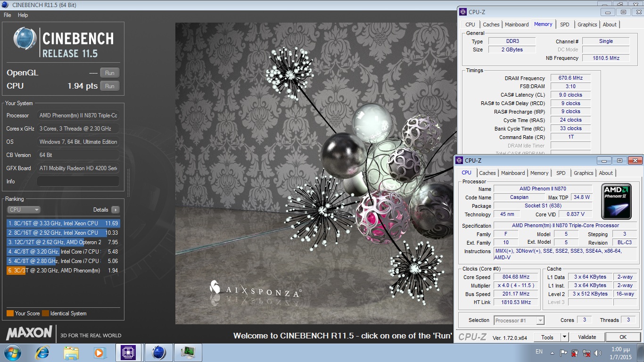Select ranking row 12C/12T @ 2.62 GHz Opteron
This screenshot has width=644, height=362.
(63, 242)
